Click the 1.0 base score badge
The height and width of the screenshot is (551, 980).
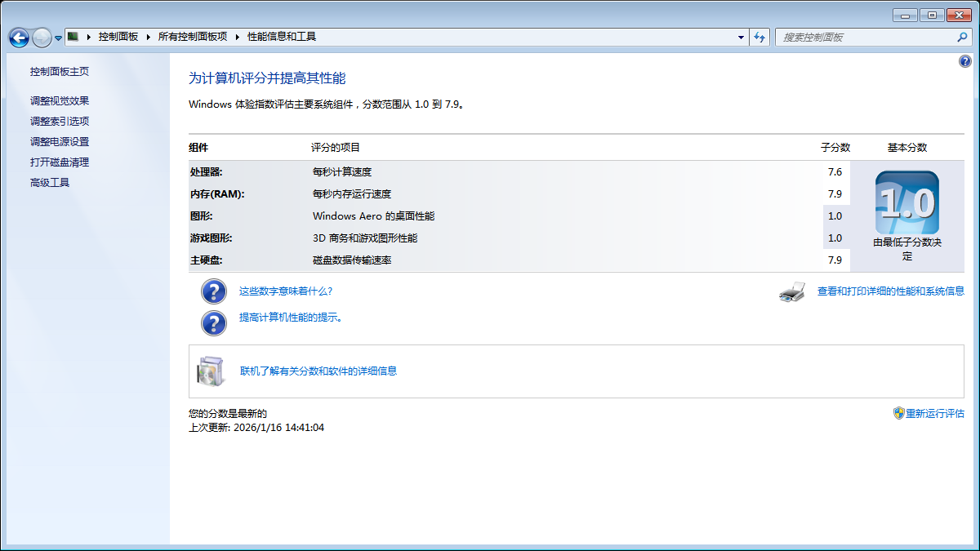[x=906, y=202]
